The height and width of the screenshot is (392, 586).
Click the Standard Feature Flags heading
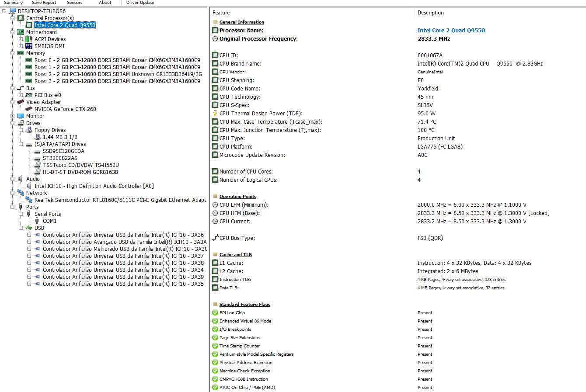[x=245, y=305]
